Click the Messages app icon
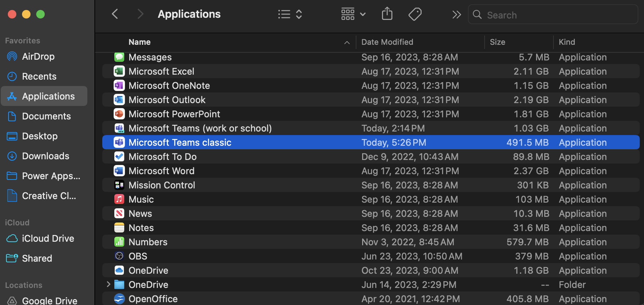644x305 pixels. click(119, 57)
